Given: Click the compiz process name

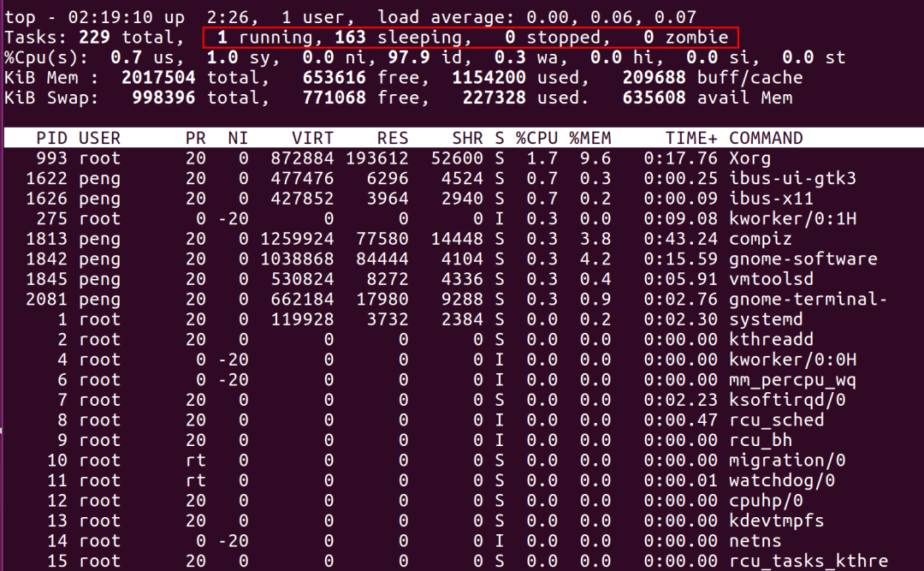Looking at the screenshot, I should point(761,239).
